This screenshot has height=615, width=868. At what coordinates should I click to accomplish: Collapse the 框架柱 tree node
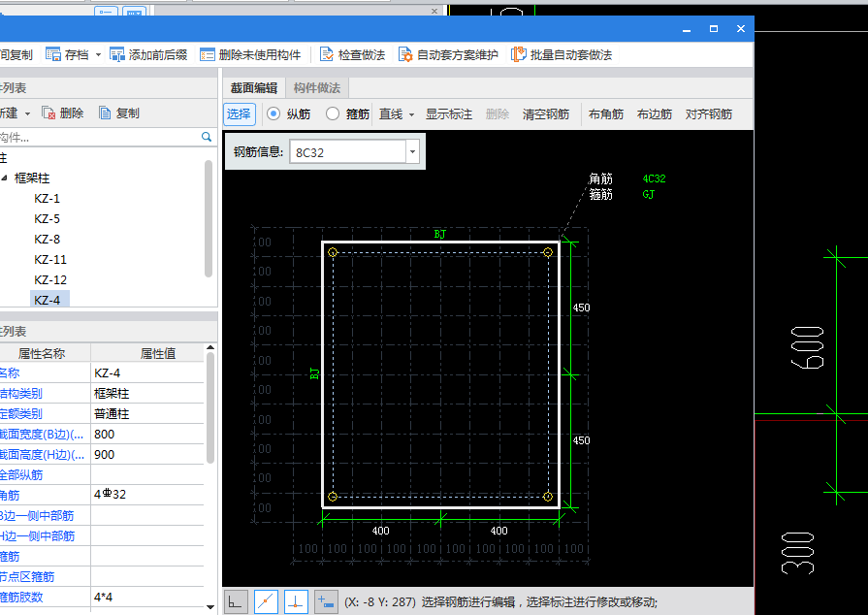point(5,178)
